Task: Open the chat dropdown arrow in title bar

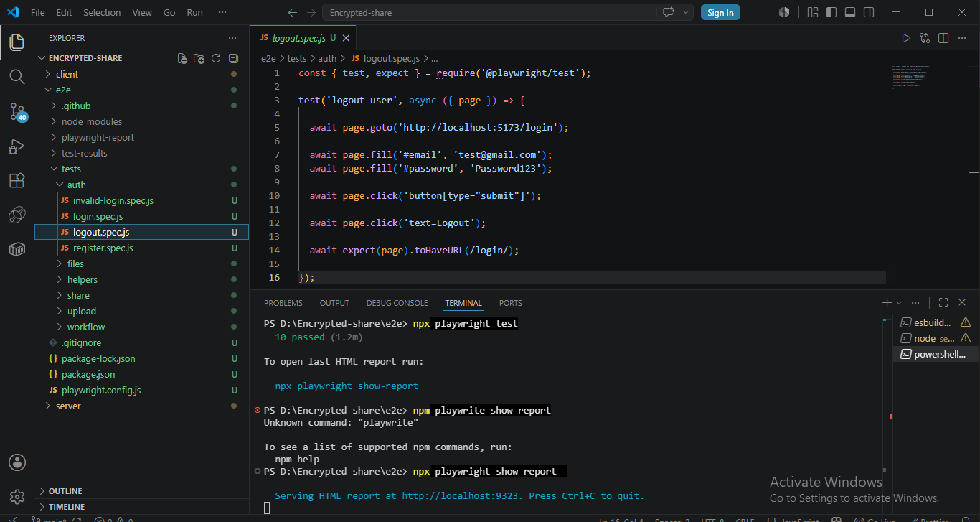Action: 686,12
